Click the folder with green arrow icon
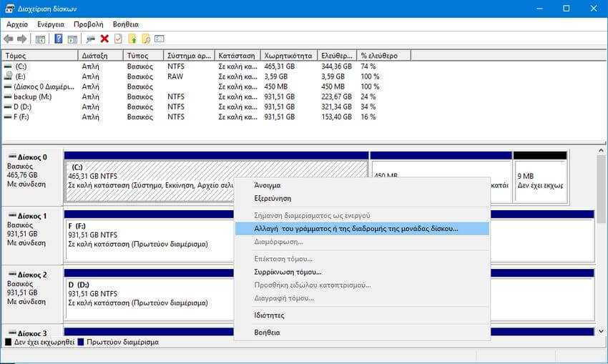608x364 pixels. pyautogui.click(x=132, y=39)
